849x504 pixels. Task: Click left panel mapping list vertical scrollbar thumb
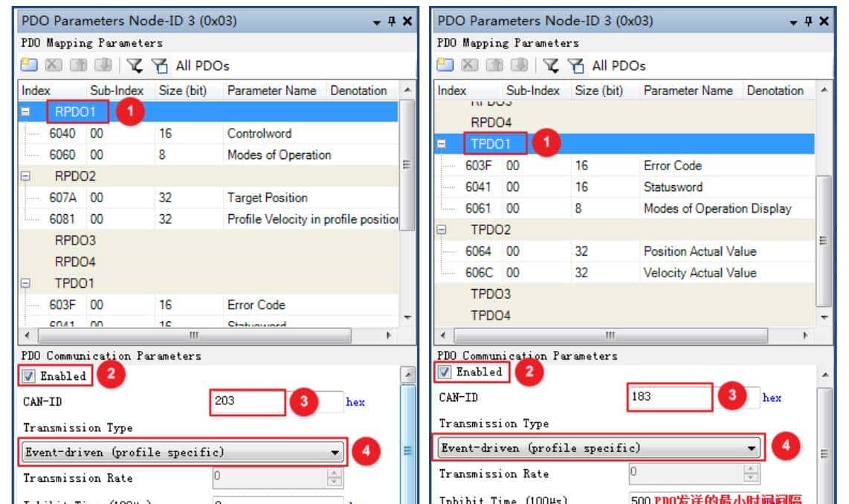[407, 165]
